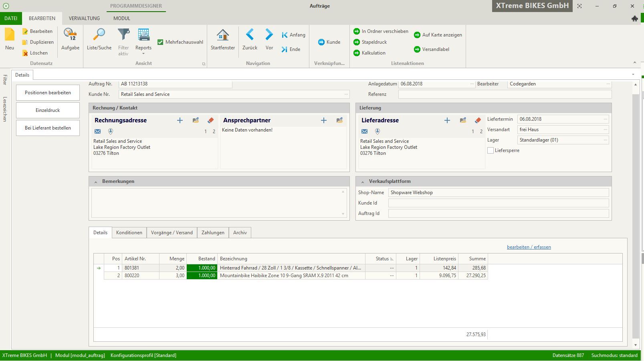Show Lieferadresse map pin location
The image size is (644, 361).
pyautogui.click(x=377, y=132)
